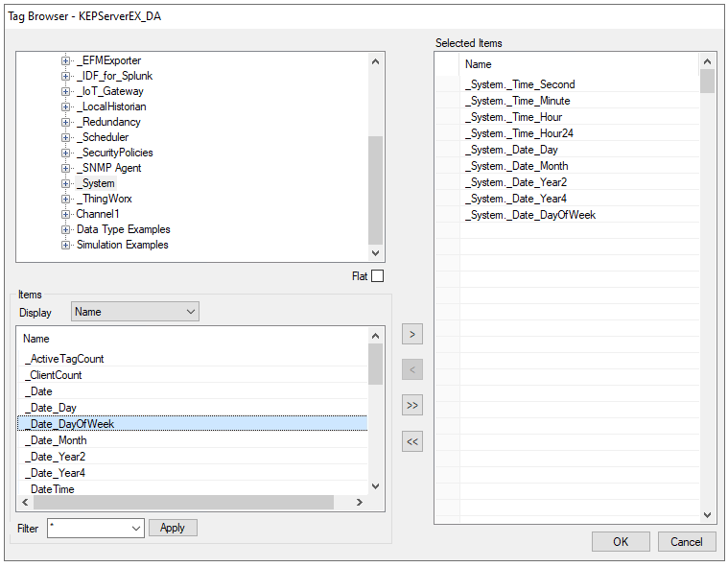Remove selected item with < button
728x567 pixels.
point(412,370)
